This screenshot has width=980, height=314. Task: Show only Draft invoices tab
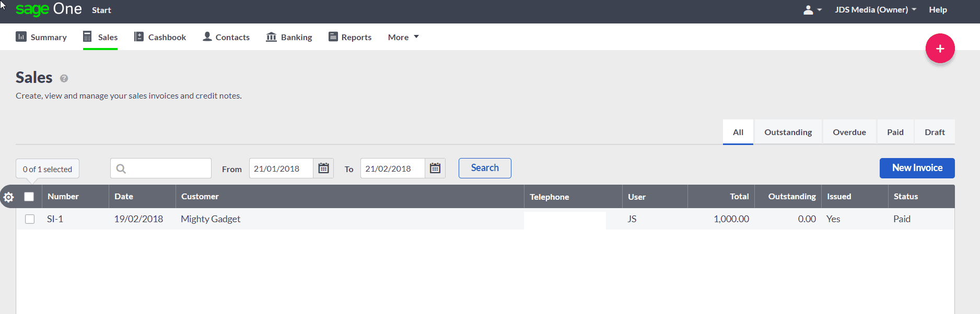click(934, 132)
